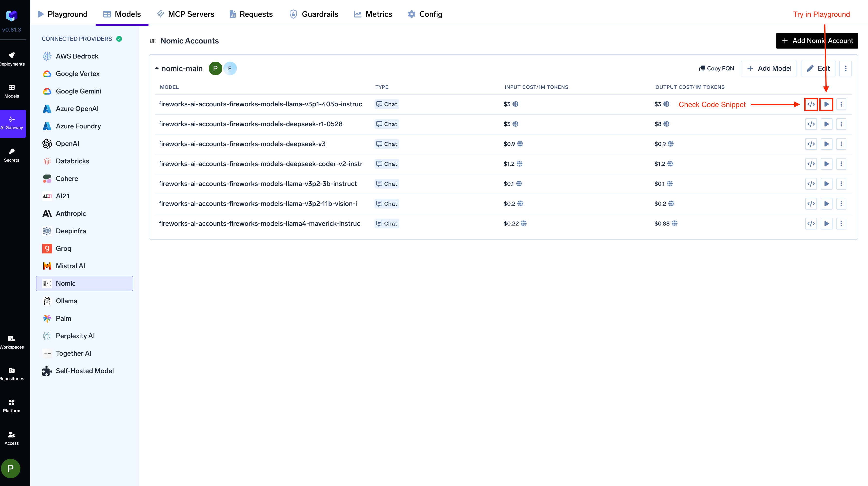Select Anthropic provider
Viewport: 868px width, 486px height.
(x=85, y=214)
